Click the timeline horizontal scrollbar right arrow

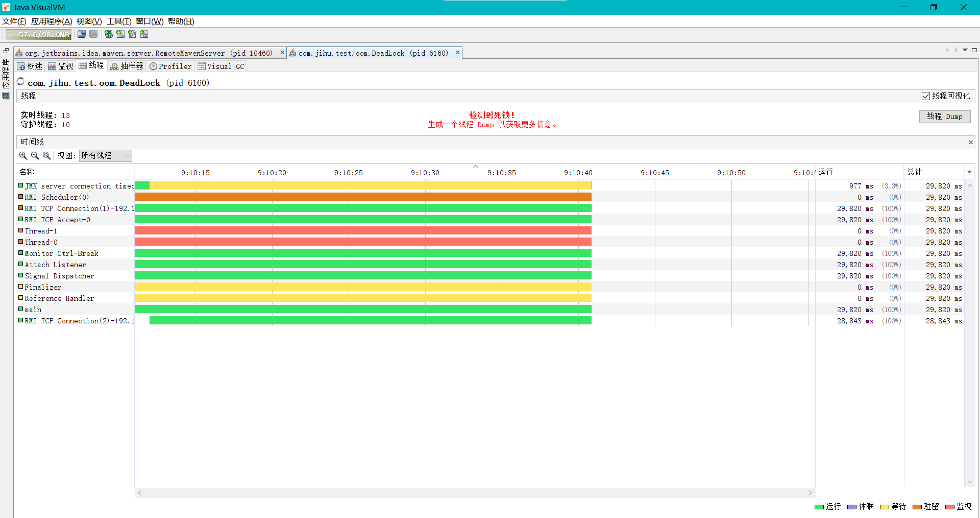(x=810, y=493)
